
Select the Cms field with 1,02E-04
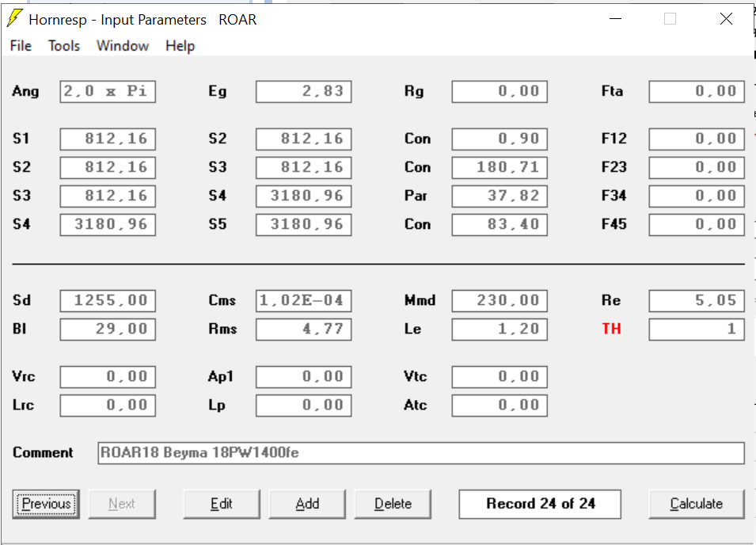(304, 300)
